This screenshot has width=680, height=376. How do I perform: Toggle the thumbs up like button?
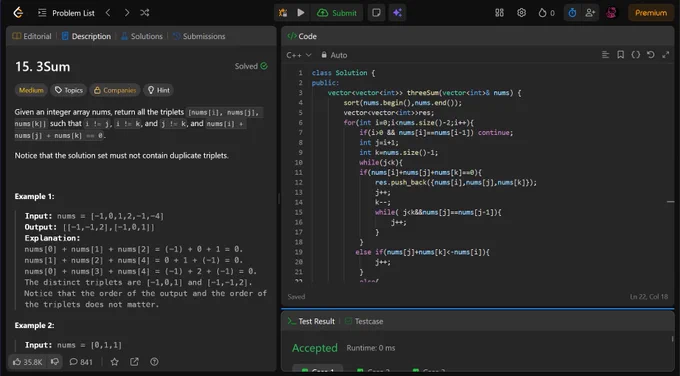point(27,362)
